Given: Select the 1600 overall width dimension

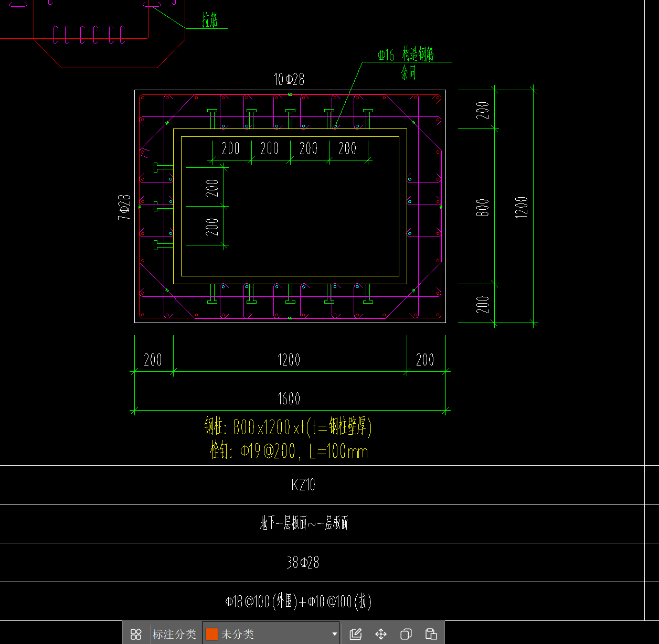Looking at the screenshot, I should [289, 399].
